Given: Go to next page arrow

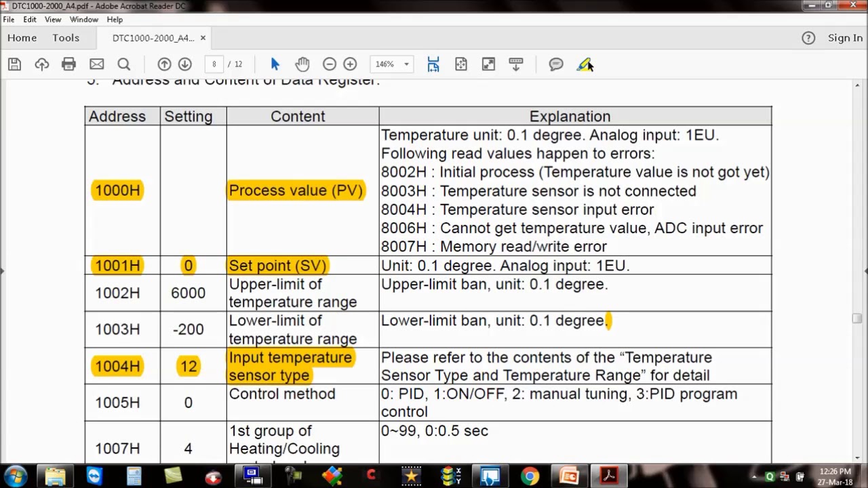Looking at the screenshot, I should click(184, 64).
